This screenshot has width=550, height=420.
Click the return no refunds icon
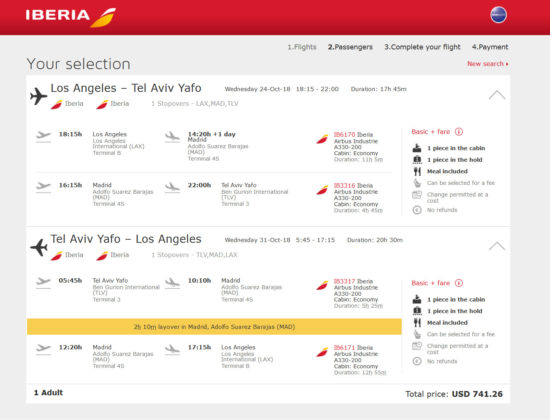click(x=417, y=361)
